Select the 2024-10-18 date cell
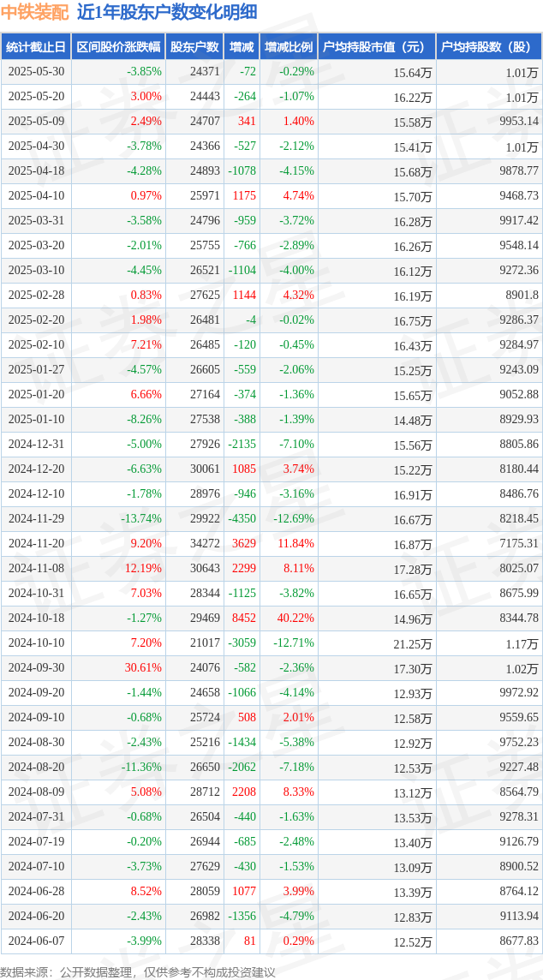 (x=36, y=617)
